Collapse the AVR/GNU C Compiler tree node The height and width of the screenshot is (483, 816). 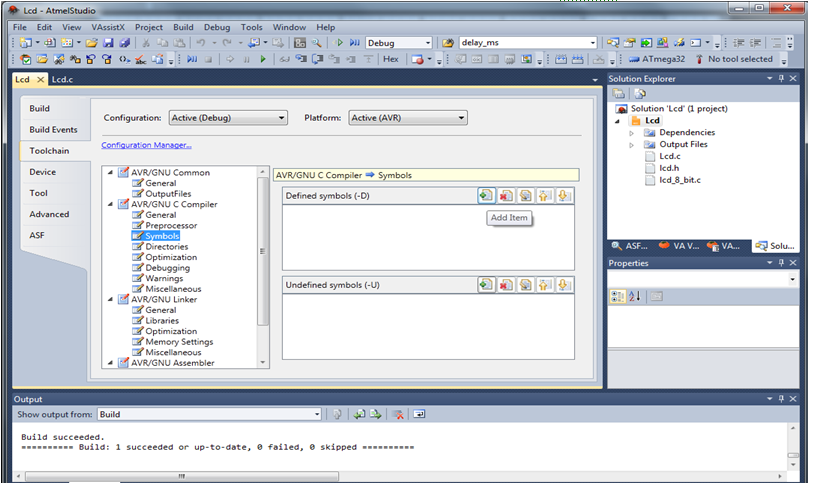tap(110, 205)
